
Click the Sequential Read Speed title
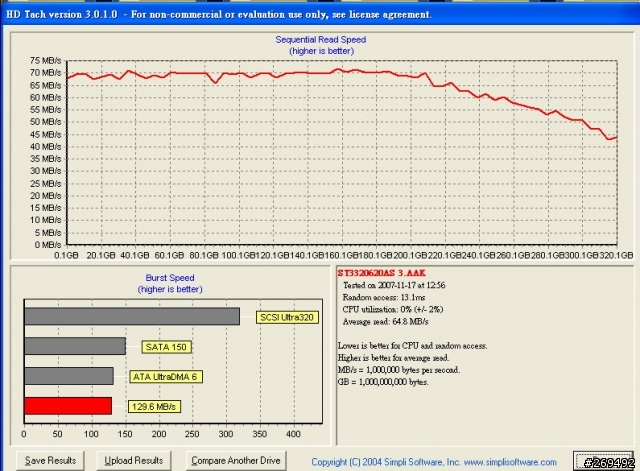(x=321, y=40)
